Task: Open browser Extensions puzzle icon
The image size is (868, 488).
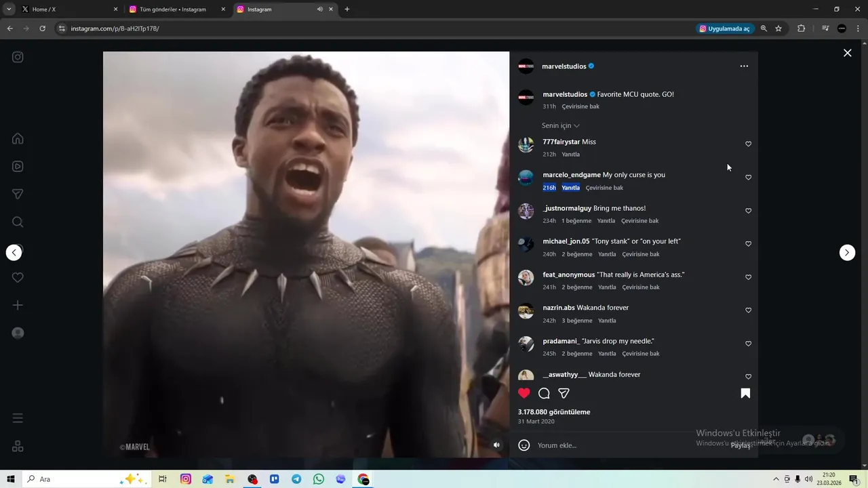Action: (x=801, y=28)
